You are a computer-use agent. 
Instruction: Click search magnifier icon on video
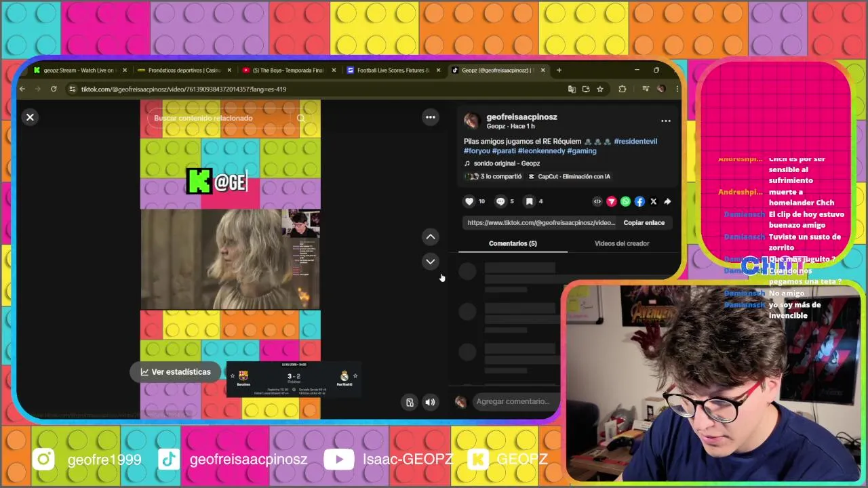(301, 118)
